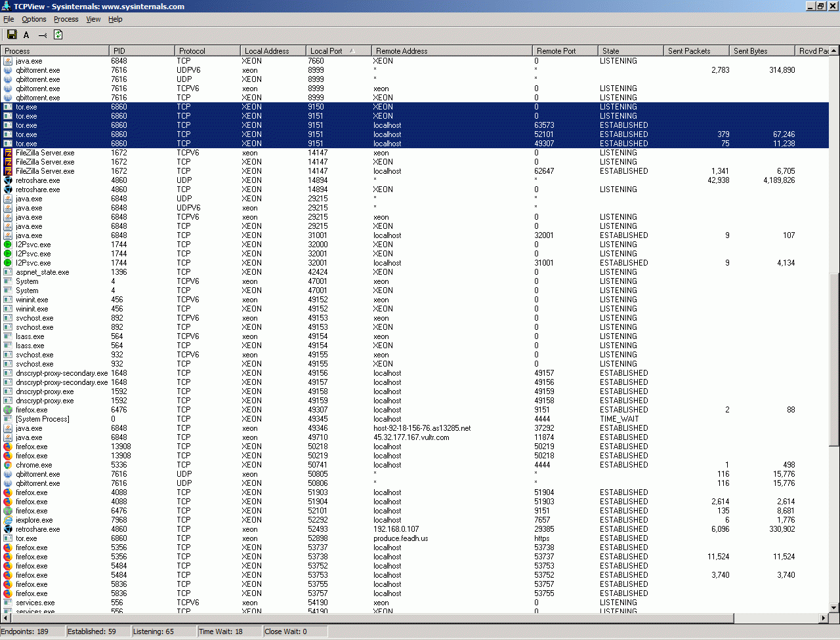Click the retroshare.exe icon in the UDP 14894 row
This screenshot has width=840, height=640.
8,180
